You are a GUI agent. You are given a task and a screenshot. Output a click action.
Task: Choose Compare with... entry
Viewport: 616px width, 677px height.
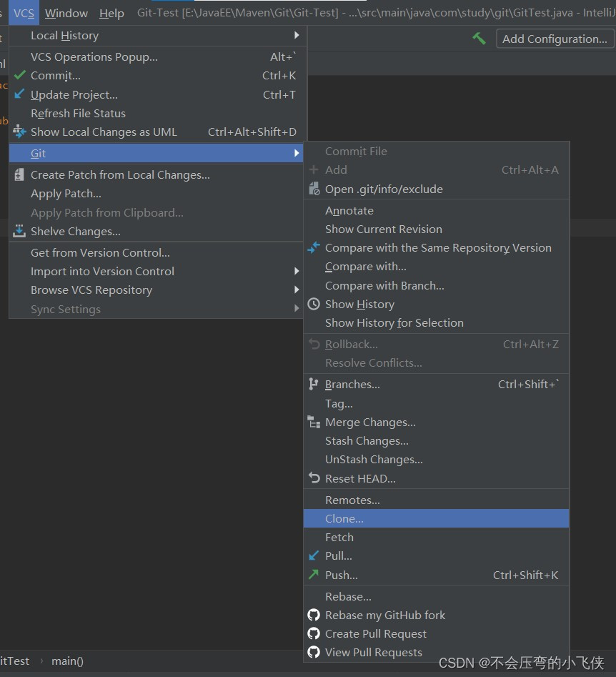pyautogui.click(x=436, y=267)
